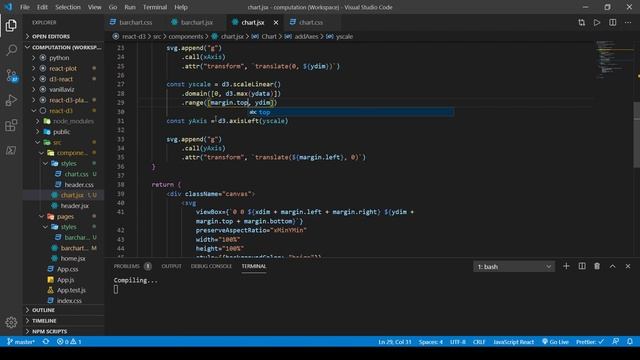Add a new terminal with plus icon
This screenshot has width=640, height=360.
tap(566, 266)
